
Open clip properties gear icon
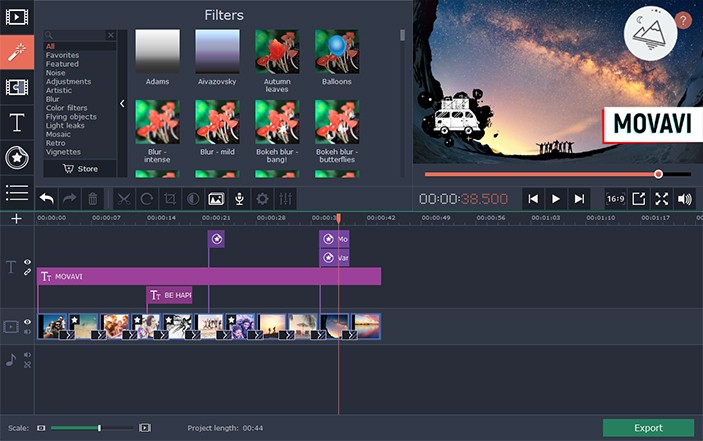click(262, 199)
